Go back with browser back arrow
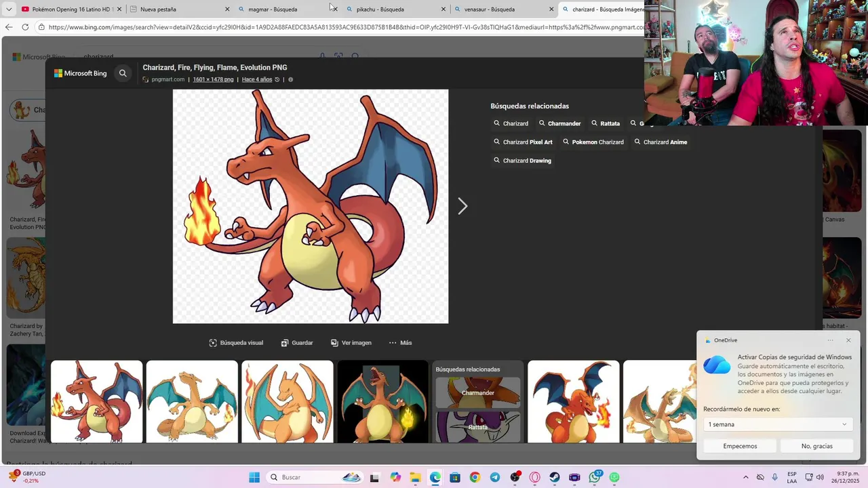 point(8,27)
